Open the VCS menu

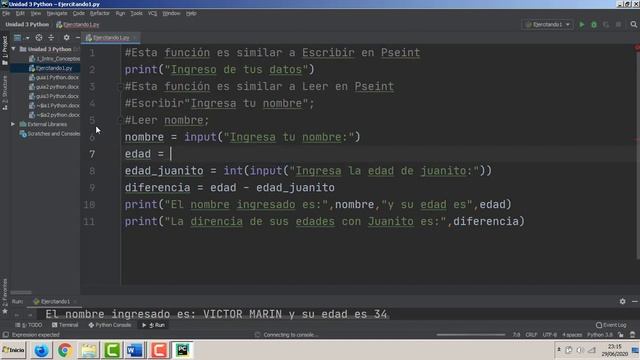pos(152,13)
